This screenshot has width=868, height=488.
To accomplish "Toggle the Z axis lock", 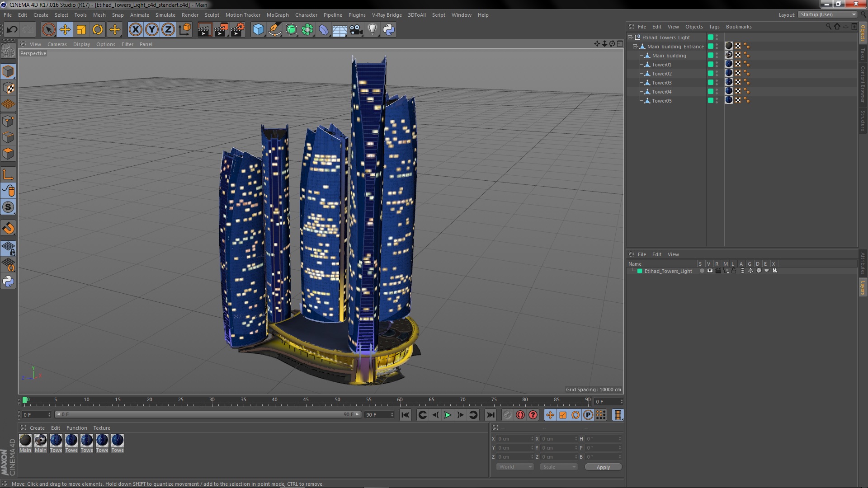I will pyautogui.click(x=168, y=30).
